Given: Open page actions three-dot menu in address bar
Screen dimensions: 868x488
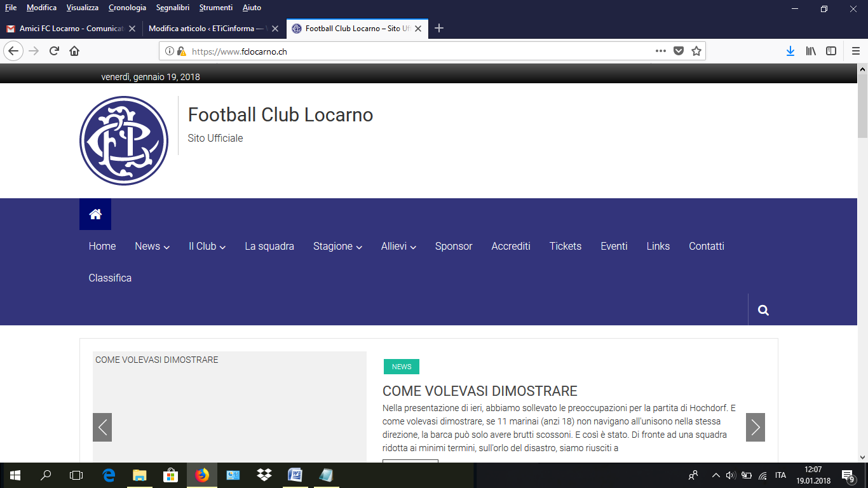Looking at the screenshot, I should pyautogui.click(x=661, y=51).
